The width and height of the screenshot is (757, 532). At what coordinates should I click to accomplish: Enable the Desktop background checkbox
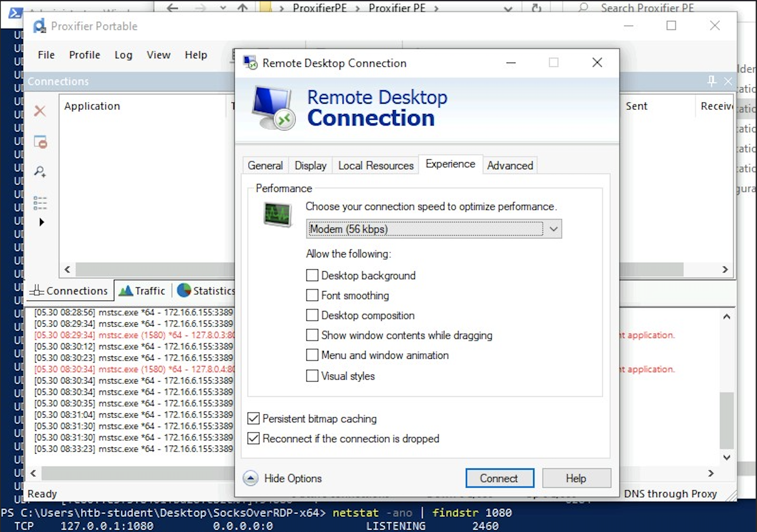coord(312,275)
